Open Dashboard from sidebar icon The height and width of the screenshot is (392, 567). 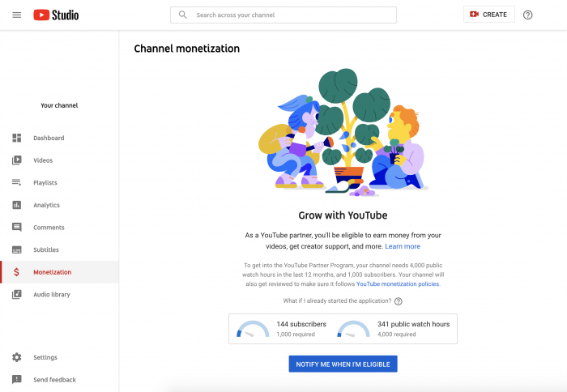pos(17,138)
